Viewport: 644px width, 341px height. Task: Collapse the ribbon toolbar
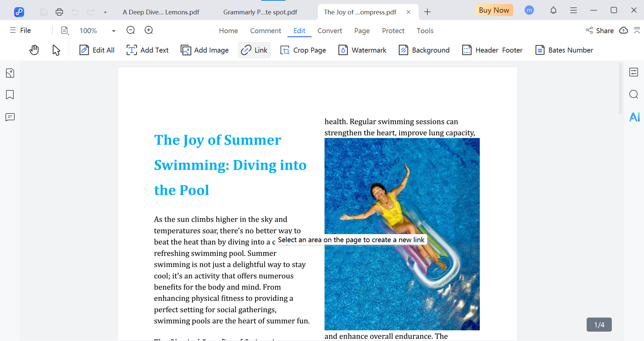pos(637,30)
